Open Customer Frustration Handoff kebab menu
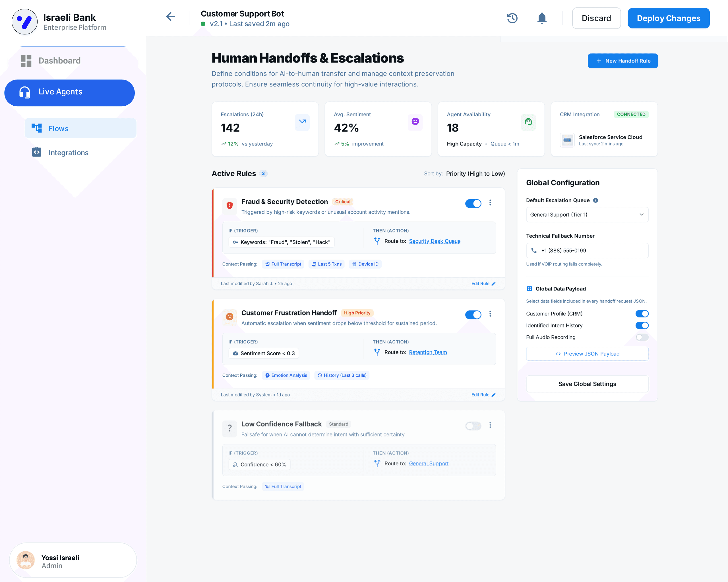The width and height of the screenshot is (728, 582). point(490,314)
